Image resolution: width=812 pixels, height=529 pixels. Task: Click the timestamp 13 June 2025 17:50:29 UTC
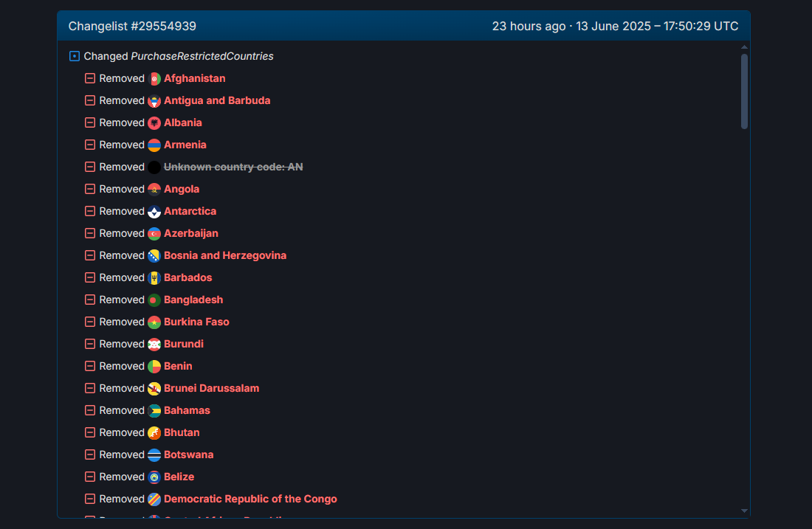(657, 27)
